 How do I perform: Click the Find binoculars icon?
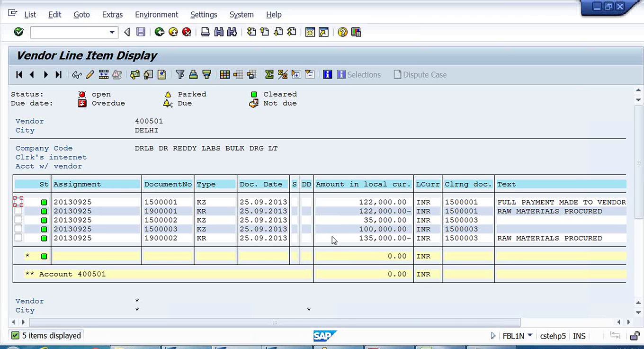click(218, 32)
